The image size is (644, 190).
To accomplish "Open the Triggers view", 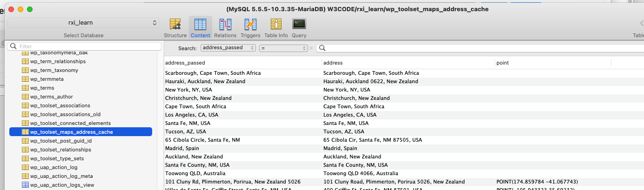I will (x=250, y=27).
